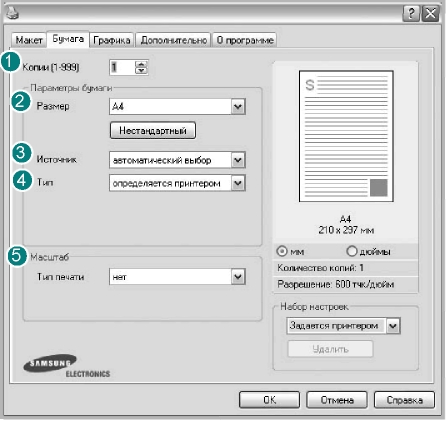Expand the Тип paper type dropdown
The width and height of the screenshot is (446, 421).
[x=238, y=183]
